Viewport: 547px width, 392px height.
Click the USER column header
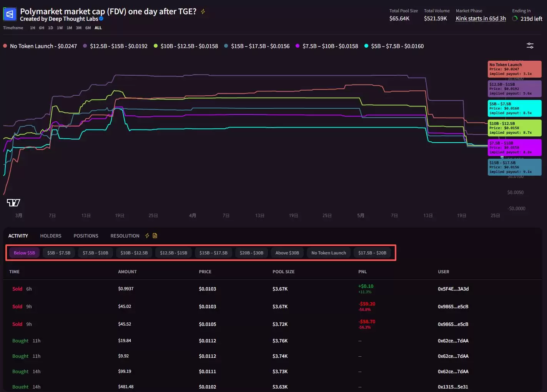click(x=443, y=272)
